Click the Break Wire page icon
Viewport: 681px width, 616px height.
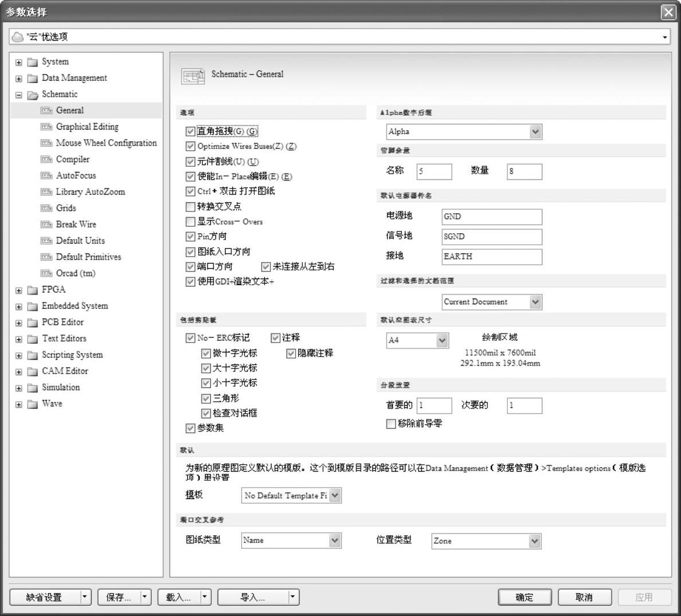(46, 225)
